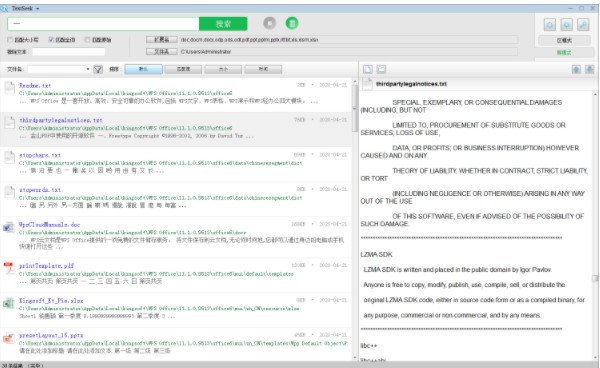Click the Readme.txt file icon
Viewport: 600px width, 368px height.
(x=9, y=88)
